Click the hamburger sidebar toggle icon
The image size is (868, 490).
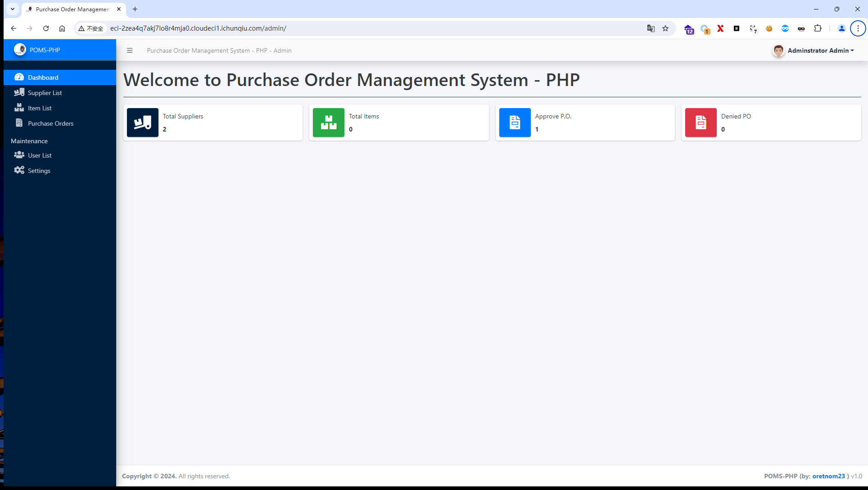click(x=130, y=50)
